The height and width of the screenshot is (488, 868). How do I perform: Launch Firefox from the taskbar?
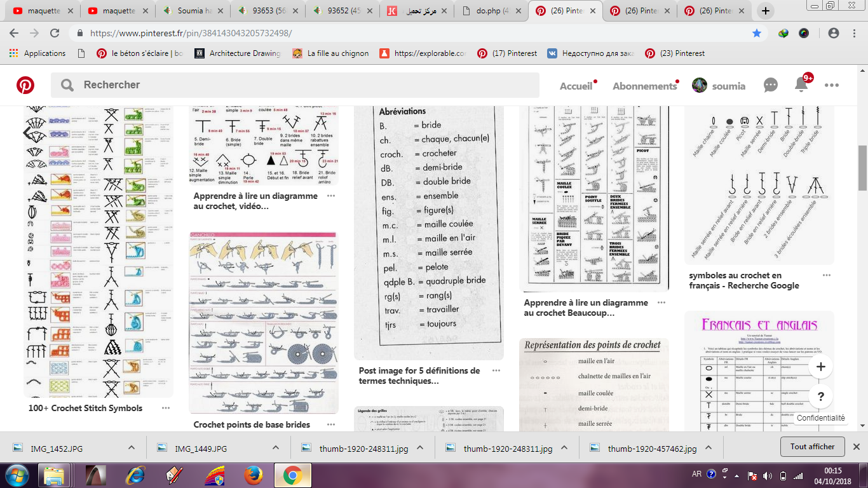pyautogui.click(x=253, y=475)
